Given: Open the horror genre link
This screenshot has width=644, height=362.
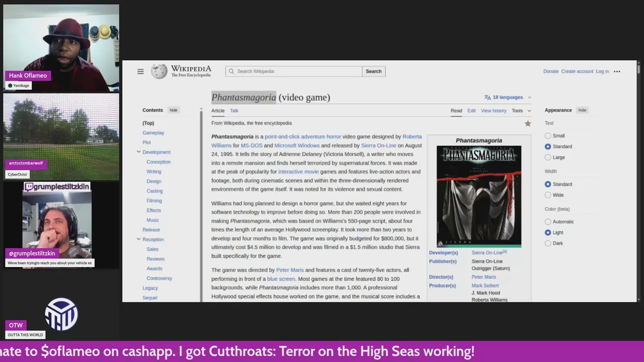Looking at the screenshot, I should click(x=334, y=137).
